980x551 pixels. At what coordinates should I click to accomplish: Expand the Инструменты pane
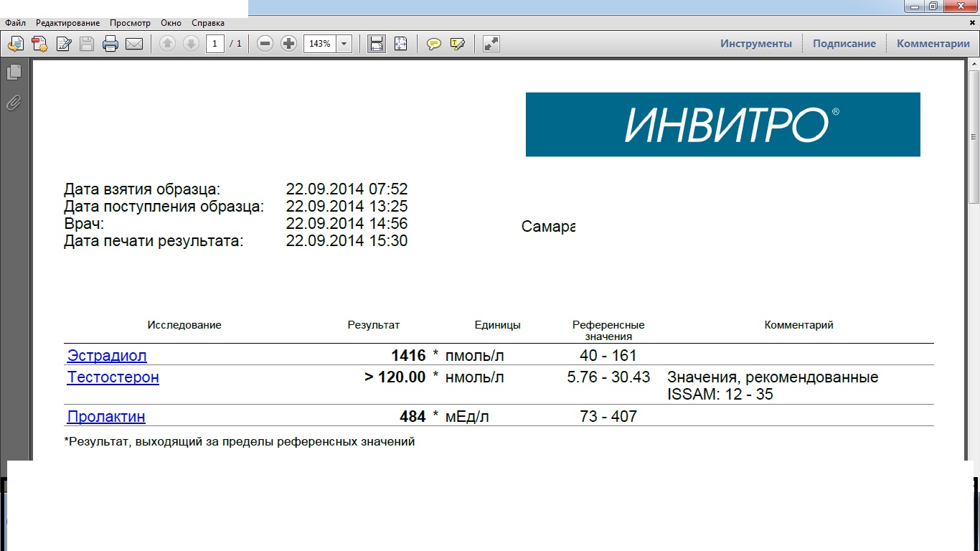pos(756,44)
